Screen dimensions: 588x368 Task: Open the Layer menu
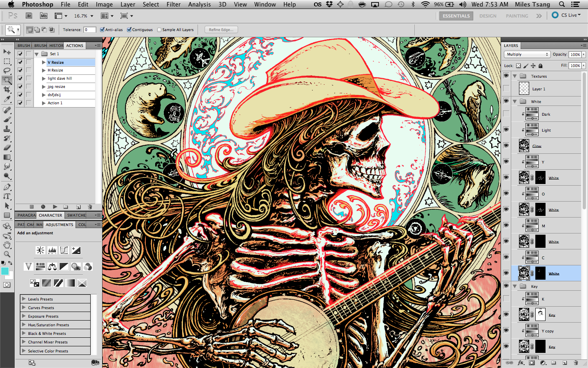[128, 4]
